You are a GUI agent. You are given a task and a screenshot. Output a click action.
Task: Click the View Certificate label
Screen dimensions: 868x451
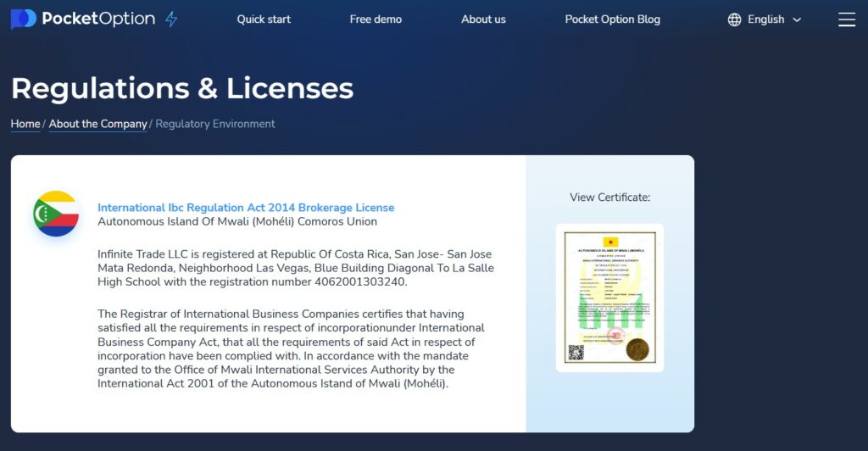click(609, 198)
